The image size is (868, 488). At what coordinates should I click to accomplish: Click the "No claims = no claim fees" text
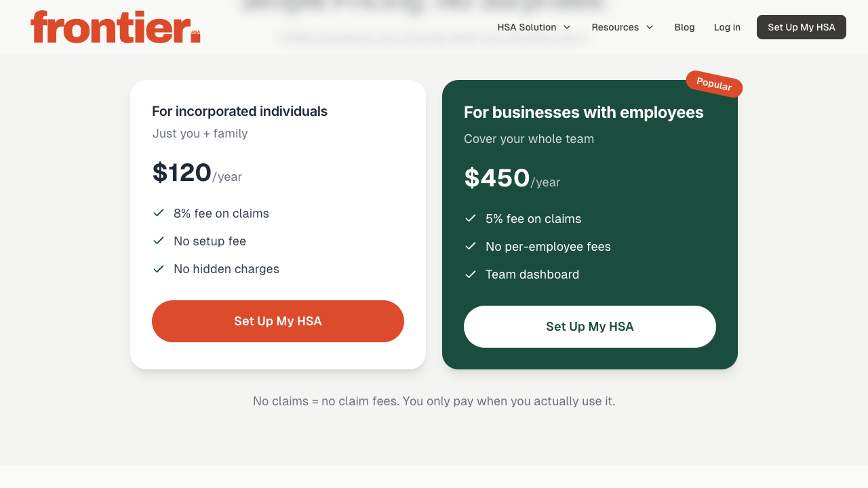(434, 401)
